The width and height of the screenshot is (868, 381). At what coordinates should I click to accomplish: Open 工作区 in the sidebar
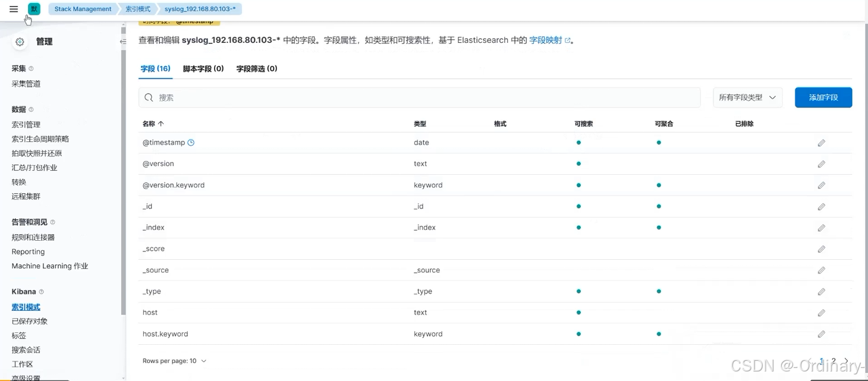click(23, 364)
